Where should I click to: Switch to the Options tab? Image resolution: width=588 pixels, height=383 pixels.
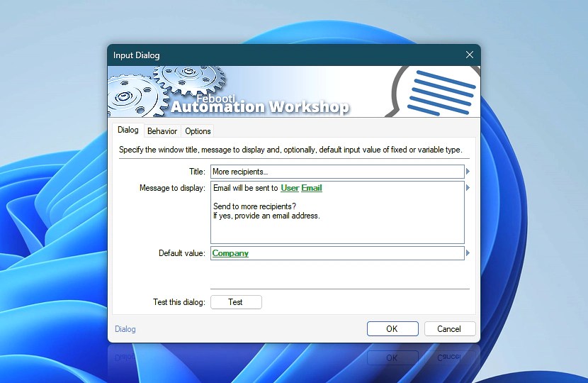tap(198, 131)
